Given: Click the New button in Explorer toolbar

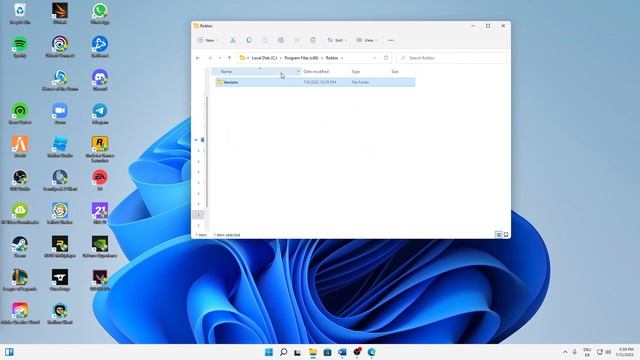Looking at the screenshot, I should [x=208, y=40].
